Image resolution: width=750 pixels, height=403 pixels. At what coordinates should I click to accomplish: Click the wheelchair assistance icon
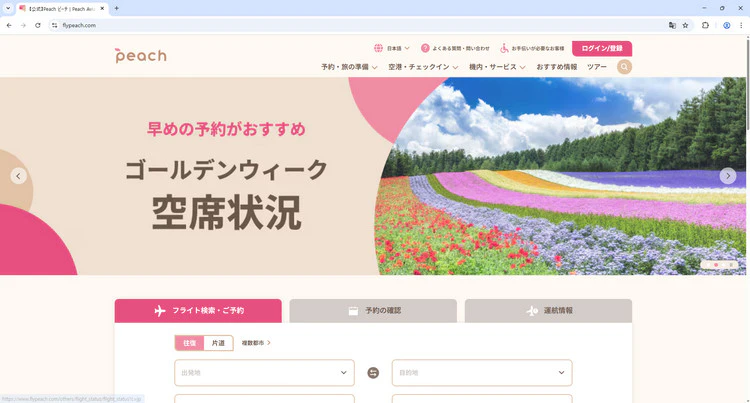point(504,48)
